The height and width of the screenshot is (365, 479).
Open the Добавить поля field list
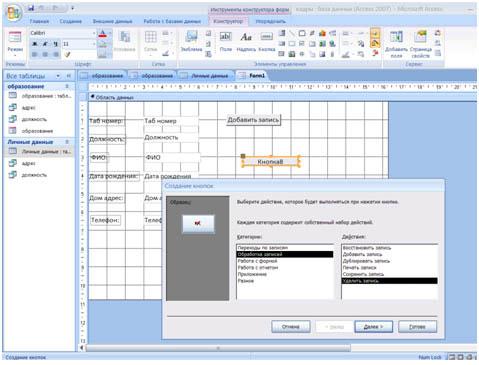pos(396,44)
